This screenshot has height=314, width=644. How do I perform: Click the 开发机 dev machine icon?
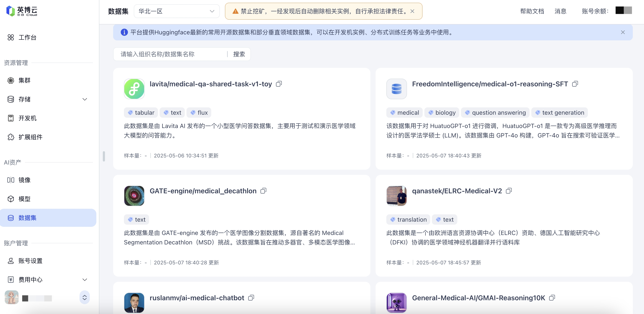(11, 118)
